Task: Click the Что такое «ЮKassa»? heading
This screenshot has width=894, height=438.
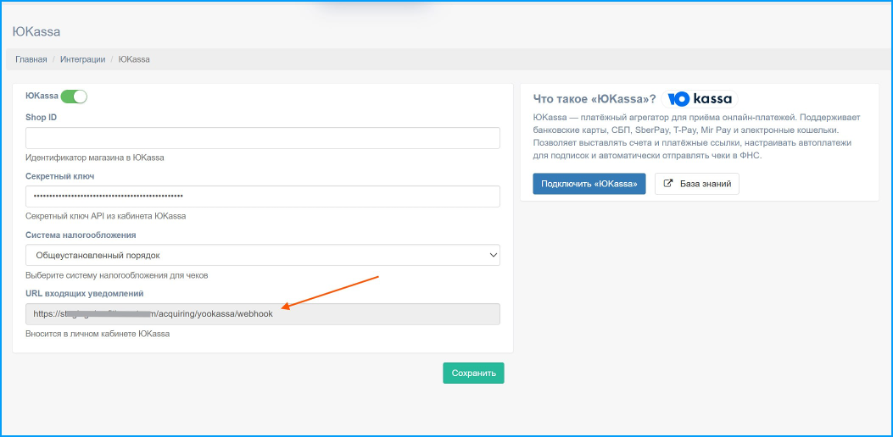Action: coord(594,99)
